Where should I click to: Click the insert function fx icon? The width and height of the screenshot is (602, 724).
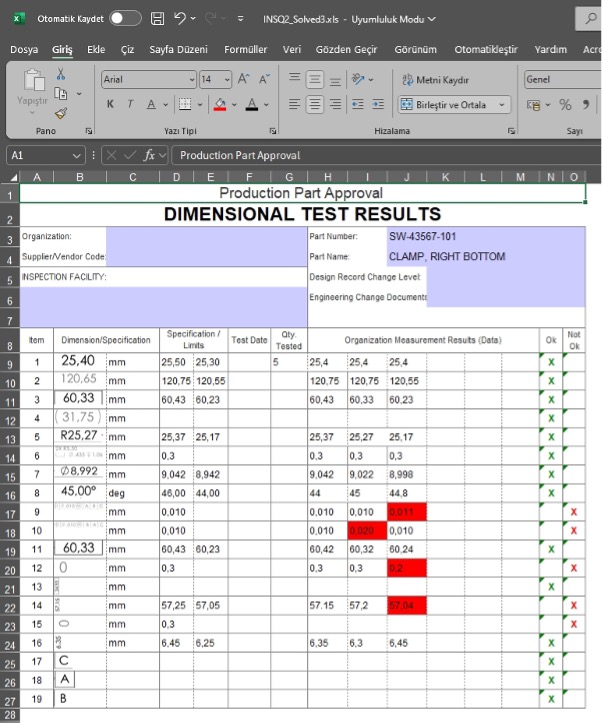click(x=149, y=155)
